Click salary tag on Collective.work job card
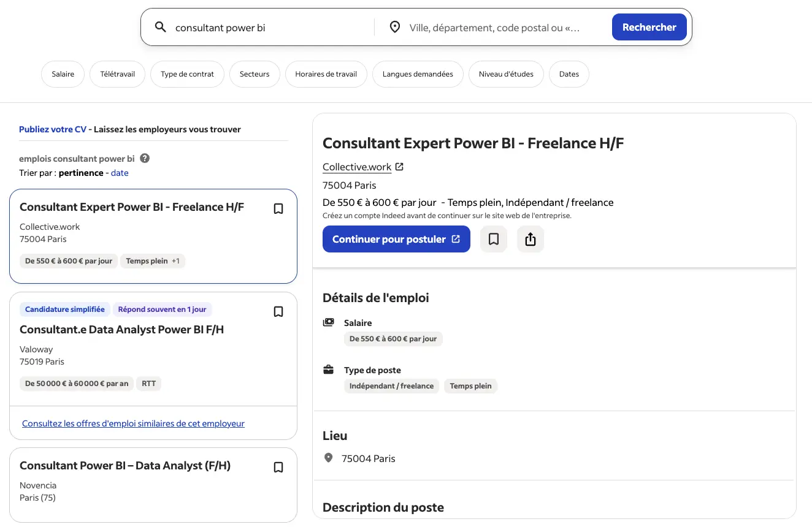The width and height of the screenshot is (812, 527). click(69, 261)
